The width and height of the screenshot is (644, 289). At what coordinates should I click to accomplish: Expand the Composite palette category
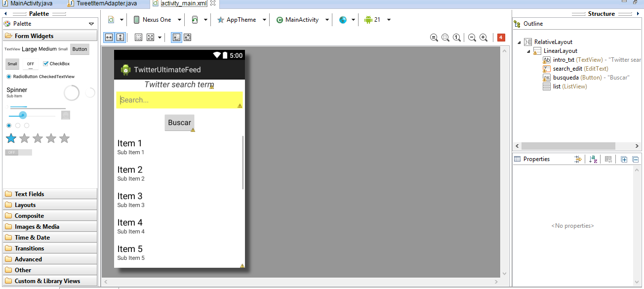[x=50, y=216]
